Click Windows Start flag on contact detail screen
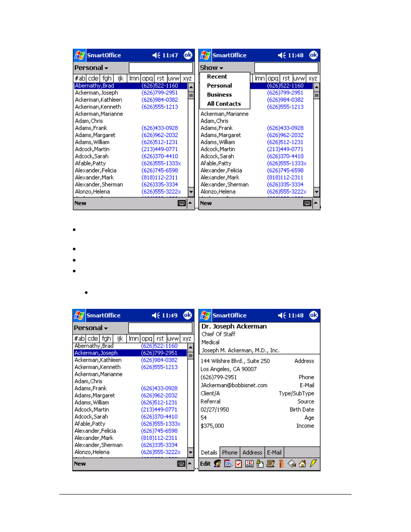 [x=205, y=315]
